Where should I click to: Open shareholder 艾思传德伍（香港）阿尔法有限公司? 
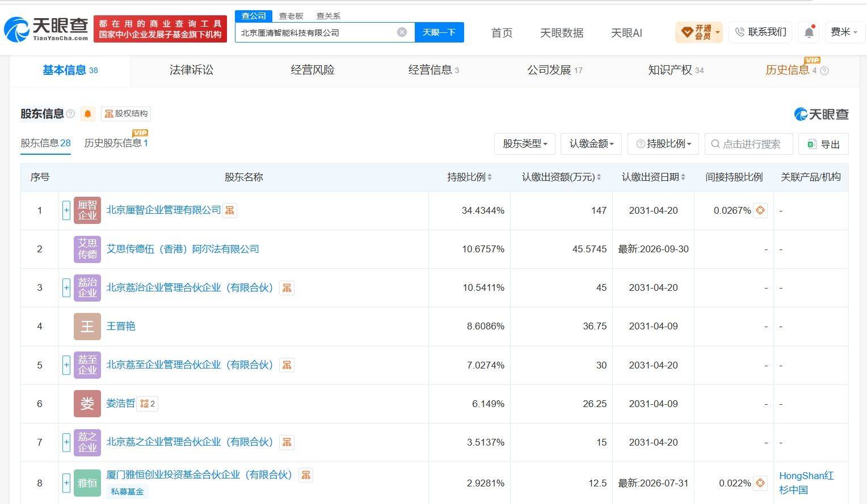click(183, 249)
